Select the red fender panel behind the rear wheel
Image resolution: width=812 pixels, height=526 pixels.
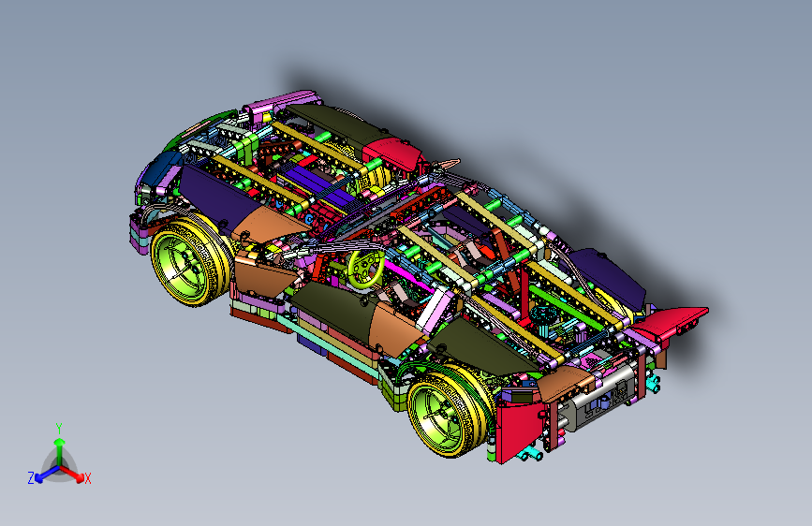coord(520,431)
